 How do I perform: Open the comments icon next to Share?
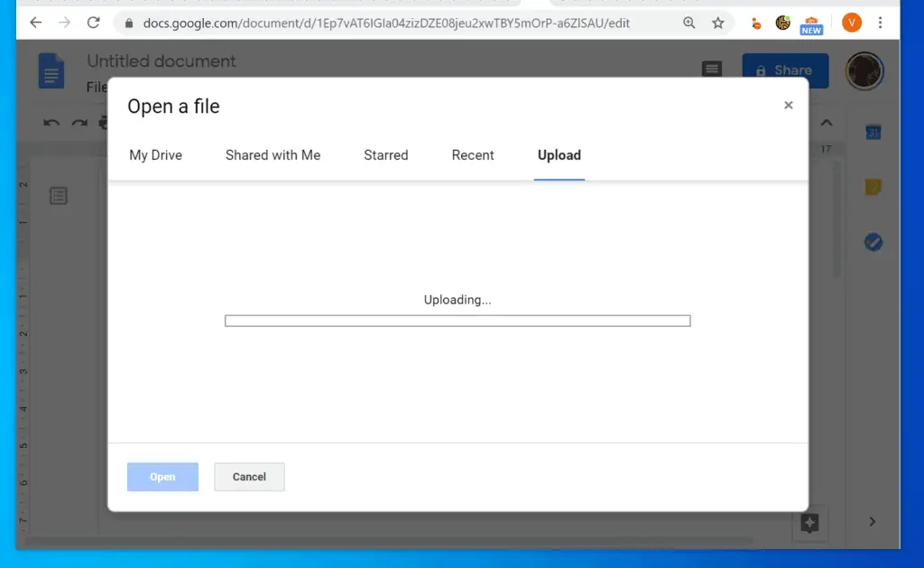click(x=712, y=70)
